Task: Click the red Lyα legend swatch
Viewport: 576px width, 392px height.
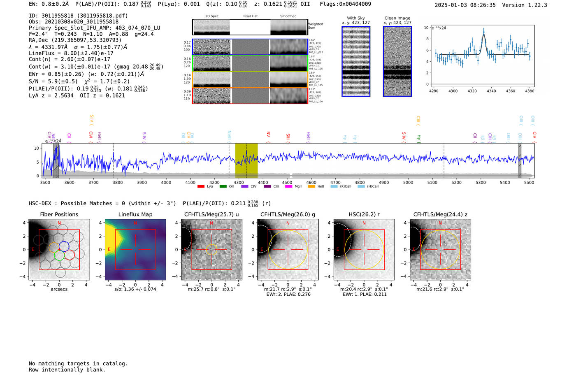Action: coord(201,186)
